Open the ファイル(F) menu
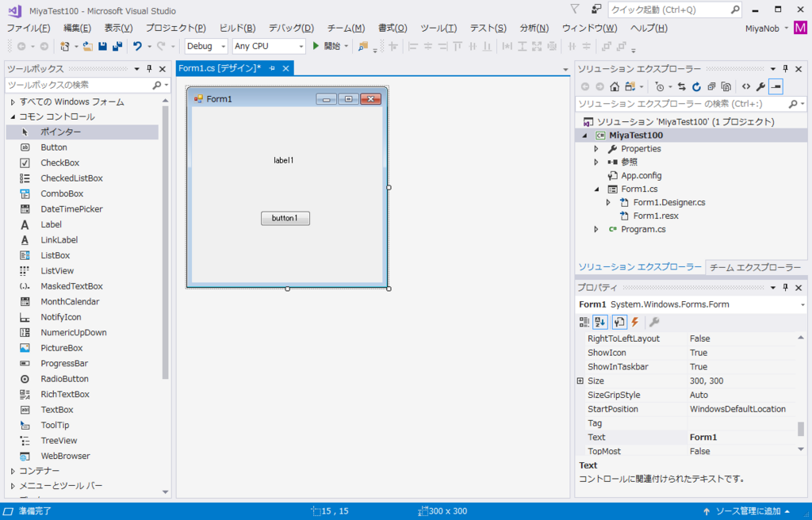Screen dimensions: 812x520 click(29, 28)
